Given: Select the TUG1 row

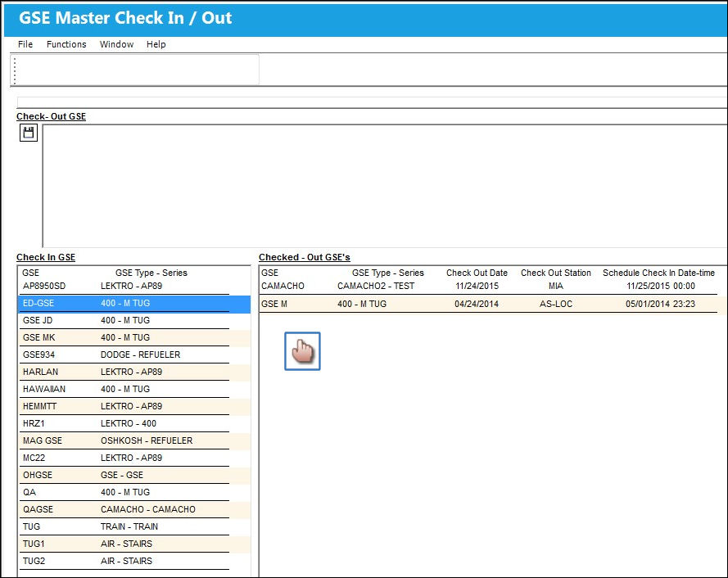Looking at the screenshot, I should coord(134,544).
